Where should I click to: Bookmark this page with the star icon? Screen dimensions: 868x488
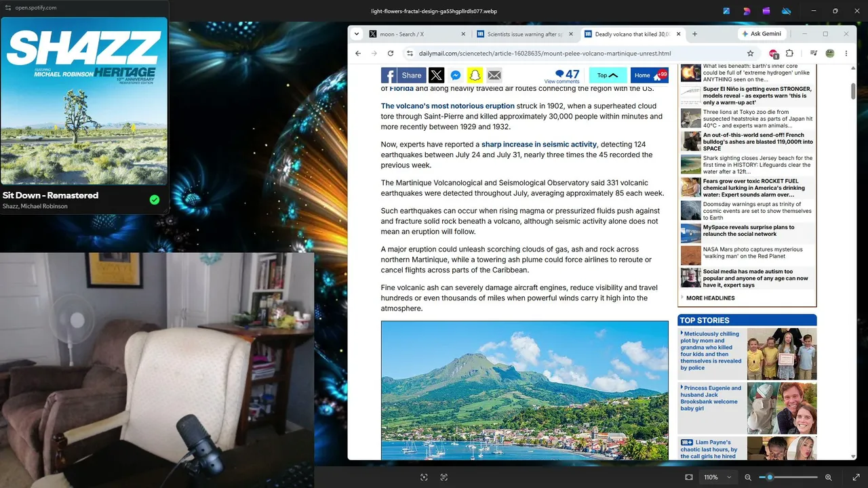pyautogui.click(x=750, y=54)
